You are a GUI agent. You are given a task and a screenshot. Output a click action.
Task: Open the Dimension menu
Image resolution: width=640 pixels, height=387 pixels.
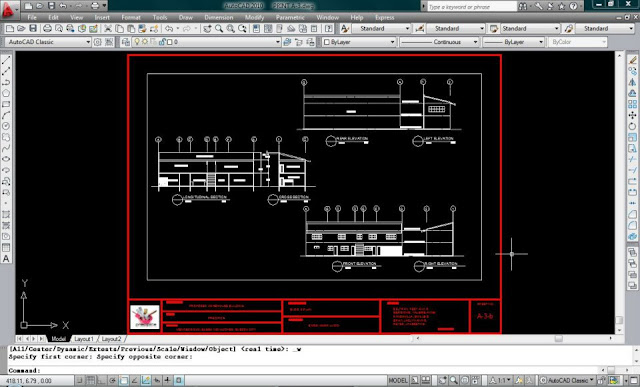point(219,18)
